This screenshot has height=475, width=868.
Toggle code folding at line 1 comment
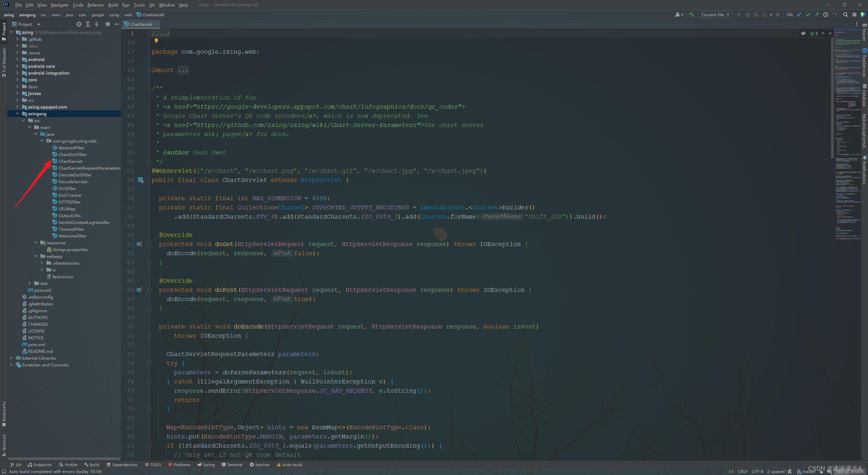(x=149, y=33)
